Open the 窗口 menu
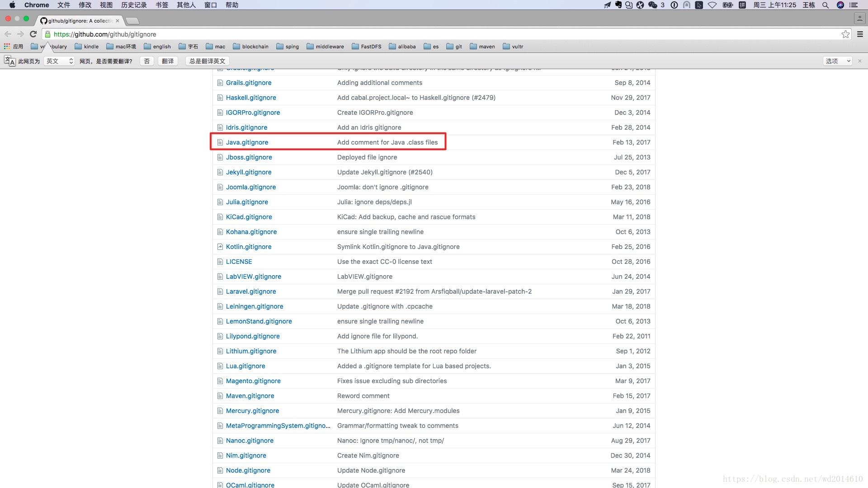Image resolution: width=868 pixels, height=488 pixels. 211,5
